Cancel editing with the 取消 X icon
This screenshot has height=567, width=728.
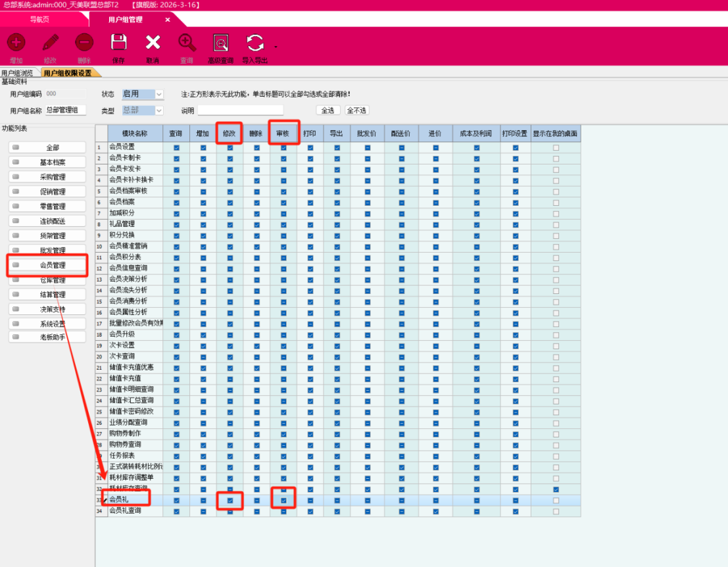coord(153,43)
